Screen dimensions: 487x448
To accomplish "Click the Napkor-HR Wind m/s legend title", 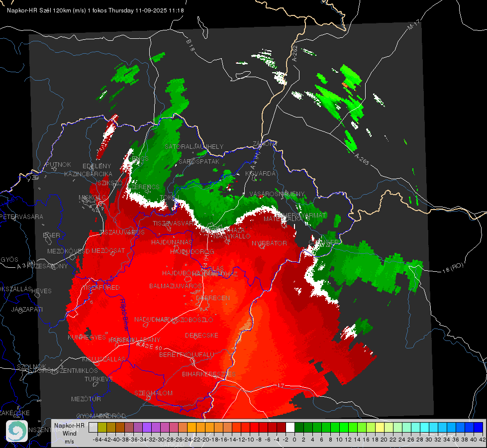I will tap(69, 434).
